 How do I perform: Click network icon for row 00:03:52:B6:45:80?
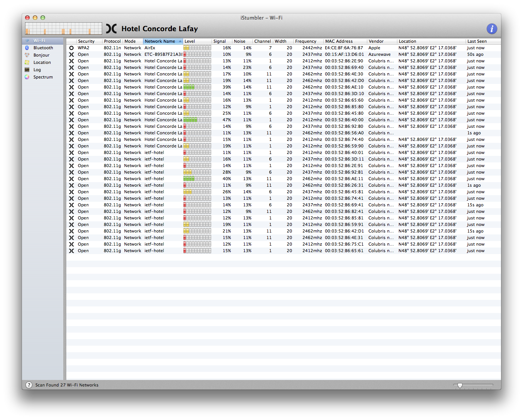click(x=71, y=113)
